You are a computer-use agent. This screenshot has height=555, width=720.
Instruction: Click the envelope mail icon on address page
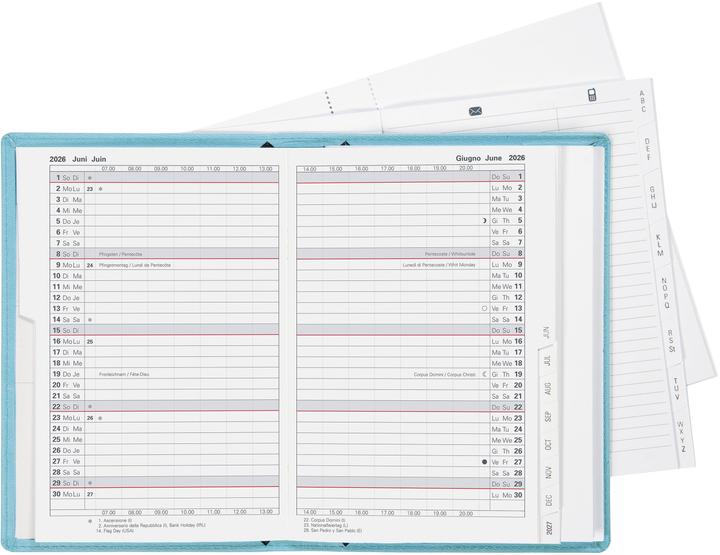click(x=474, y=111)
